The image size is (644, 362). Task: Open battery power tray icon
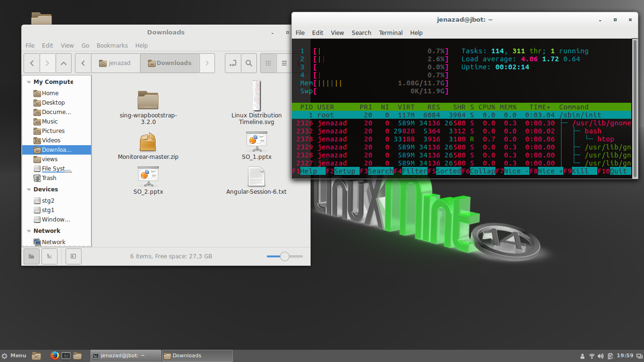click(x=610, y=356)
